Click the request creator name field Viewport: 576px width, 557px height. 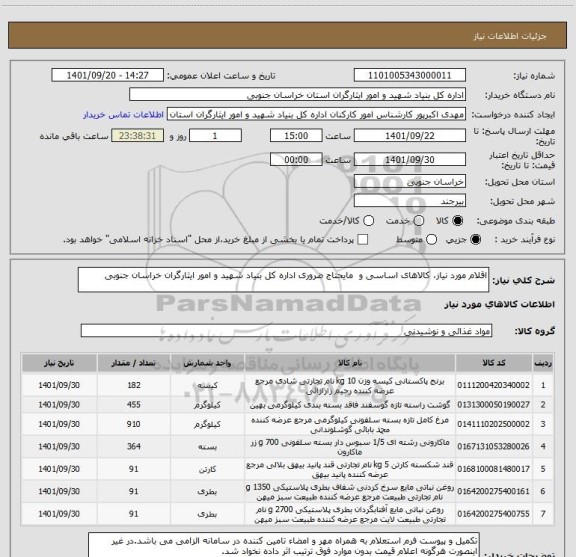tap(316, 114)
